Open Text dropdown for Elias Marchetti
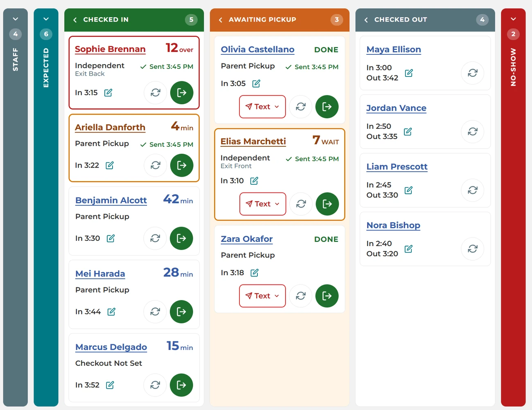This screenshot has width=532, height=410. click(263, 204)
